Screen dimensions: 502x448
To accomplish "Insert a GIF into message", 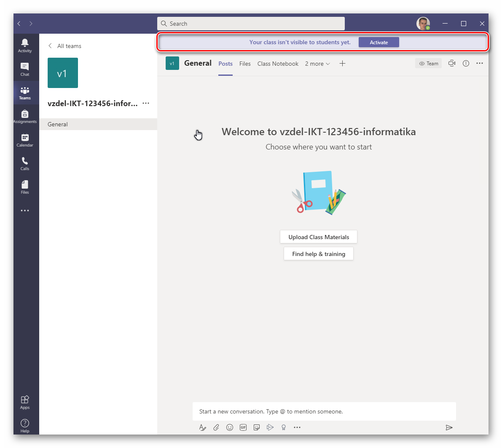I will coord(243,427).
